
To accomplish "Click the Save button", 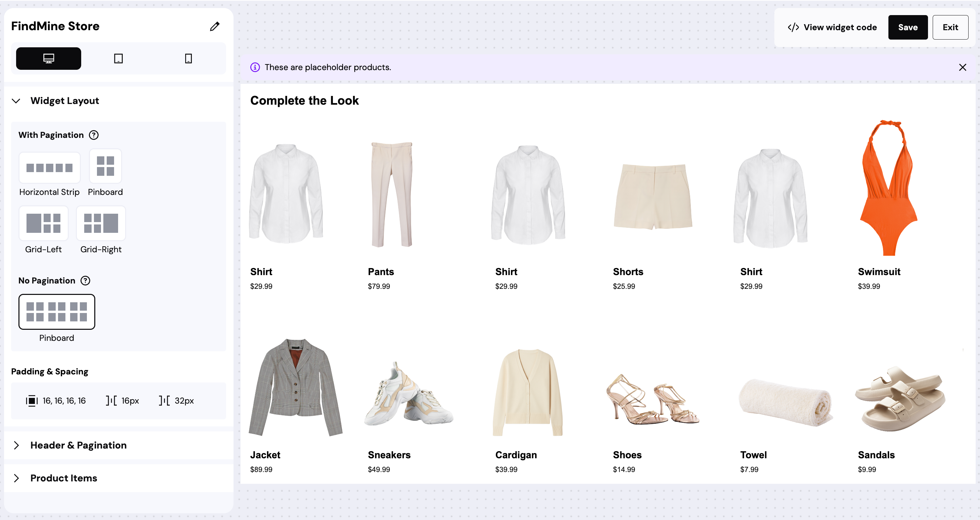I will click(x=908, y=27).
